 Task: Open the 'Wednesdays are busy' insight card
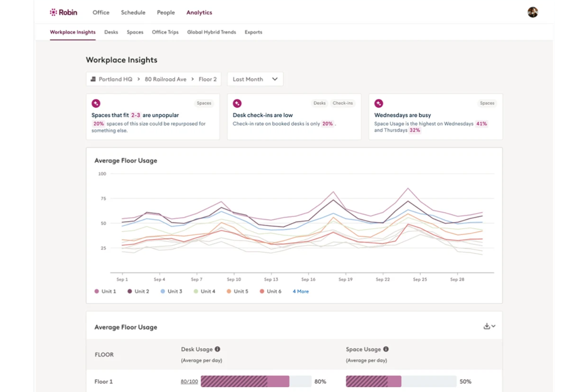436,117
